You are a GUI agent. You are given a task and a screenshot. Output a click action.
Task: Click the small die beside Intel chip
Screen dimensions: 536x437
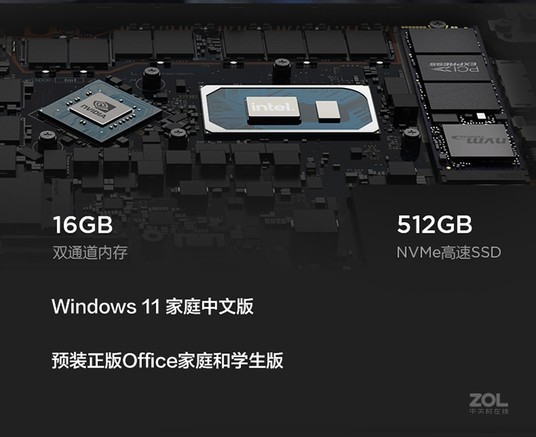[327, 111]
